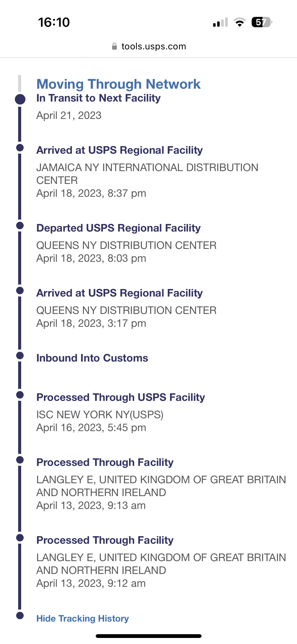
Task: Select the ISC New York processed dot
Action: click(20, 395)
